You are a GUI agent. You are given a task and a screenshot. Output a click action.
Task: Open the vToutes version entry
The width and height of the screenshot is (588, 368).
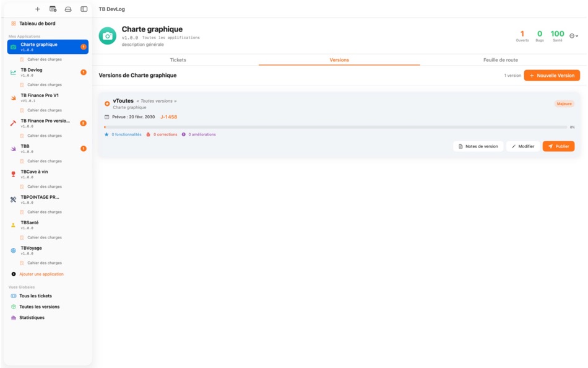[x=123, y=100]
